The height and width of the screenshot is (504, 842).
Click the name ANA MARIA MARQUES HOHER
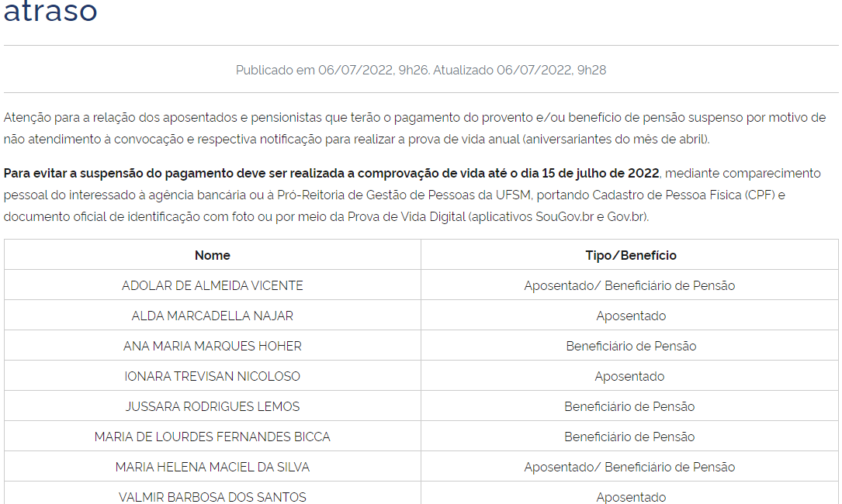[212, 346]
